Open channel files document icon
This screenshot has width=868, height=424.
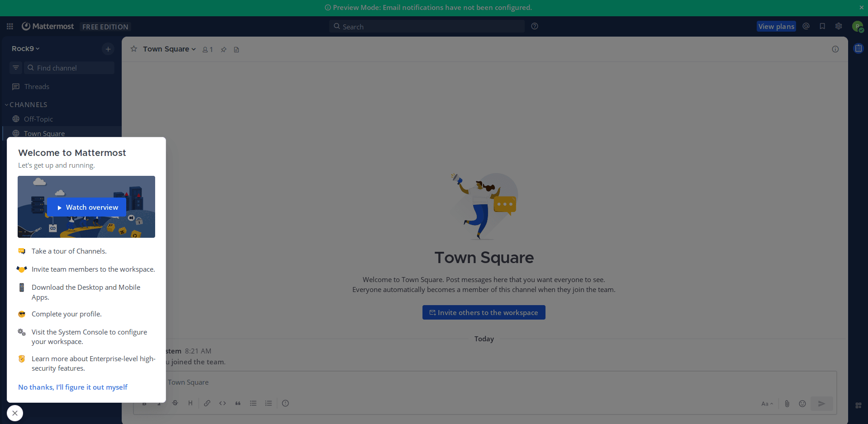point(237,49)
